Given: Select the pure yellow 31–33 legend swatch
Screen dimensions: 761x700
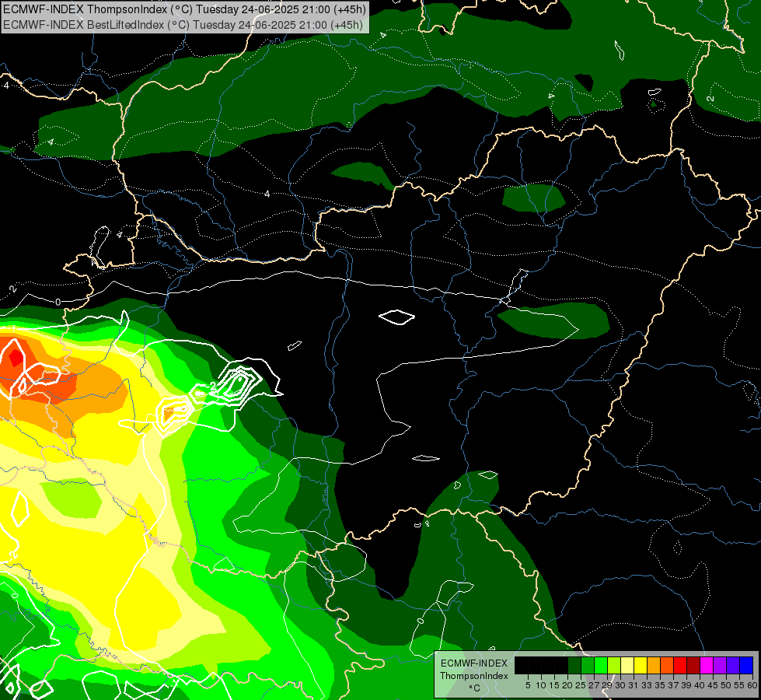Looking at the screenshot, I should [641, 665].
